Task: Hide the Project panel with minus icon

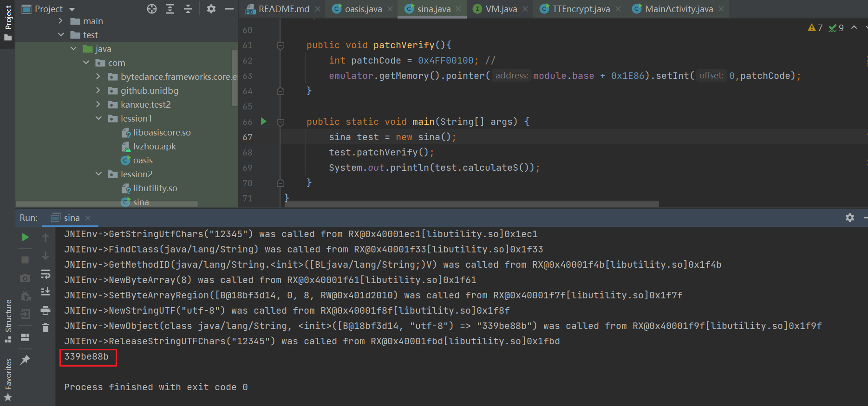Action: (x=229, y=9)
